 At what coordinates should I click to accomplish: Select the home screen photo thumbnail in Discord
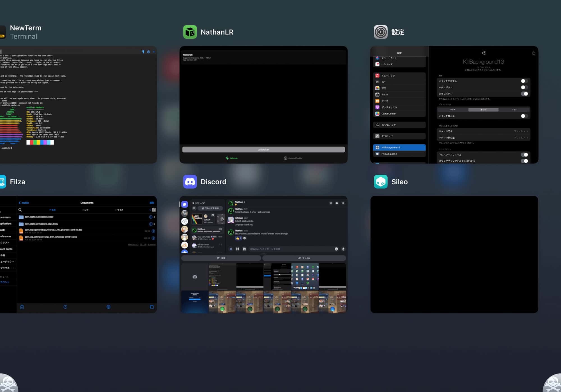(x=305, y=277)
